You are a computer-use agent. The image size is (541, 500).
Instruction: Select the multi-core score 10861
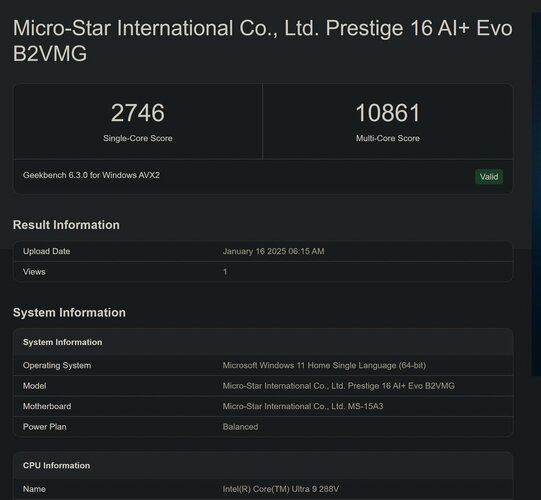(x=388, y=113)
